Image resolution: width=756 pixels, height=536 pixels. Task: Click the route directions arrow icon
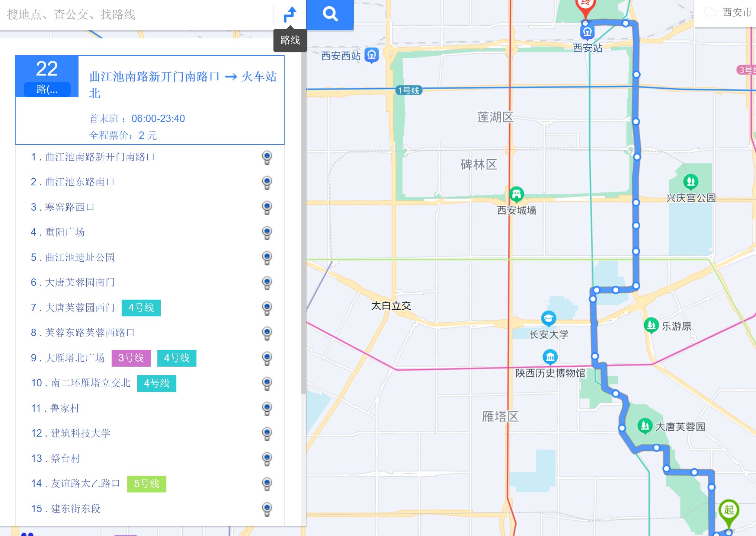290,15
